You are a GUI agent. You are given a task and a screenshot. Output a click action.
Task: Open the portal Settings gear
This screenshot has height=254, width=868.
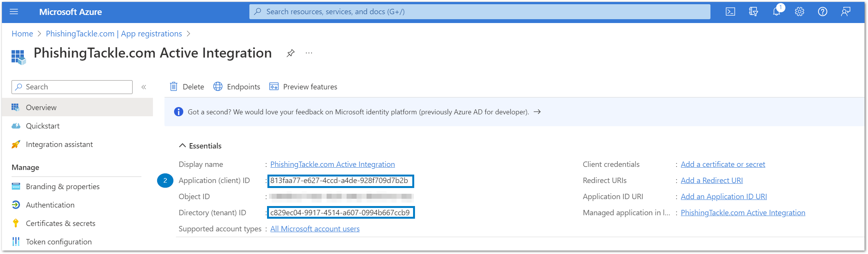(x=800, y=12)
